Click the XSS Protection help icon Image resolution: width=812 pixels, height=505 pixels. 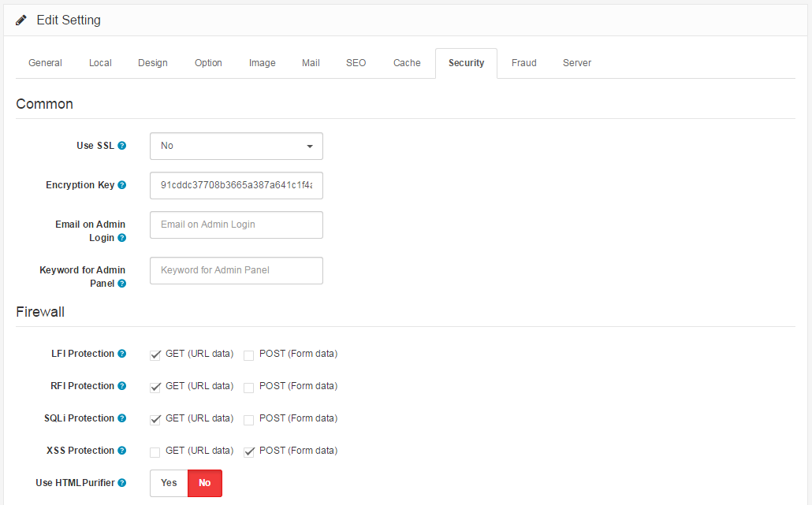121,451
